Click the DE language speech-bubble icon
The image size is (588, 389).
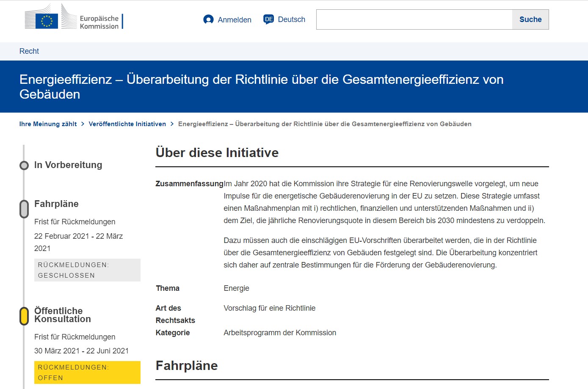(x=269, y=19)
